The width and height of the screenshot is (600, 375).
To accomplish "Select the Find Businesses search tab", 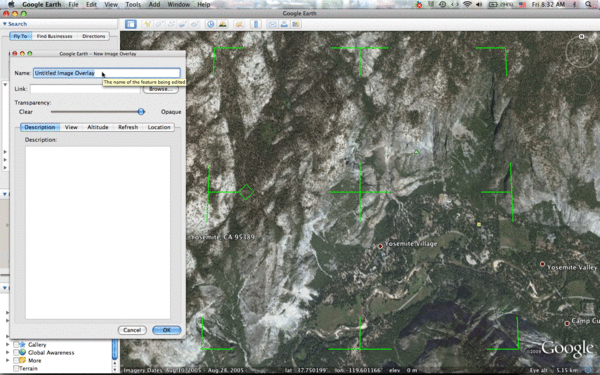I will pos(54,36).
